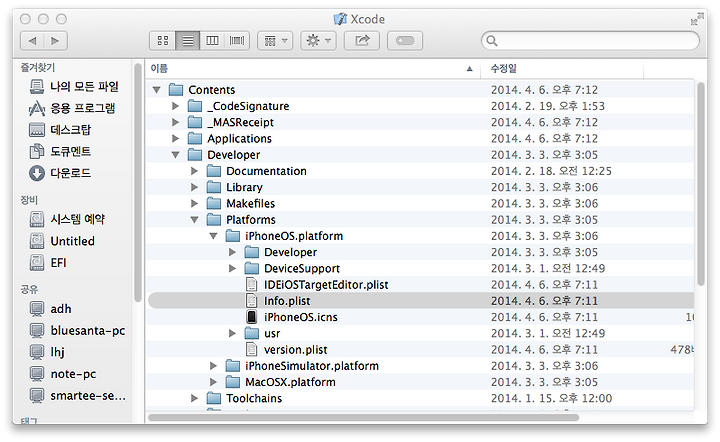Select shared computer smartee-se…
The height and width of the screenshot is (442, 720).
77,396
